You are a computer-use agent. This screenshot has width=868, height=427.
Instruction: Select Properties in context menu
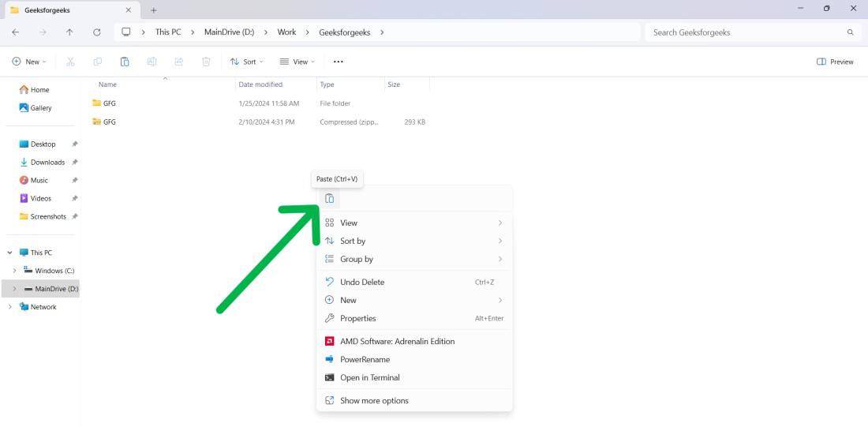pos(414,318)
